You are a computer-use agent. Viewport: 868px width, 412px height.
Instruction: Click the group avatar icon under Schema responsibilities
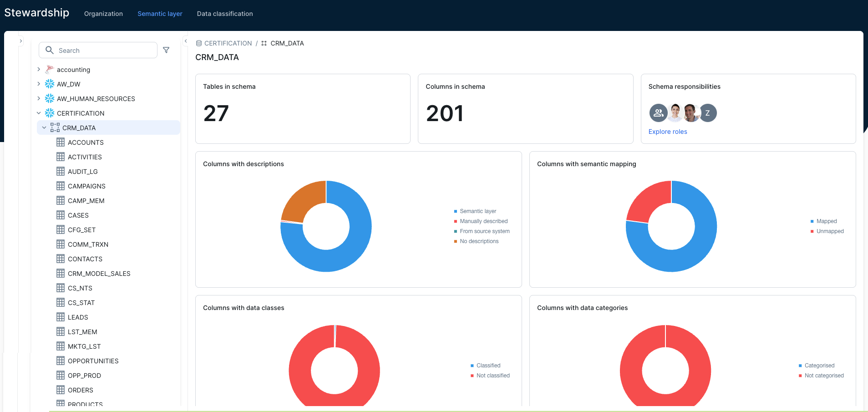pyautogui.click(x=658, y=113)
